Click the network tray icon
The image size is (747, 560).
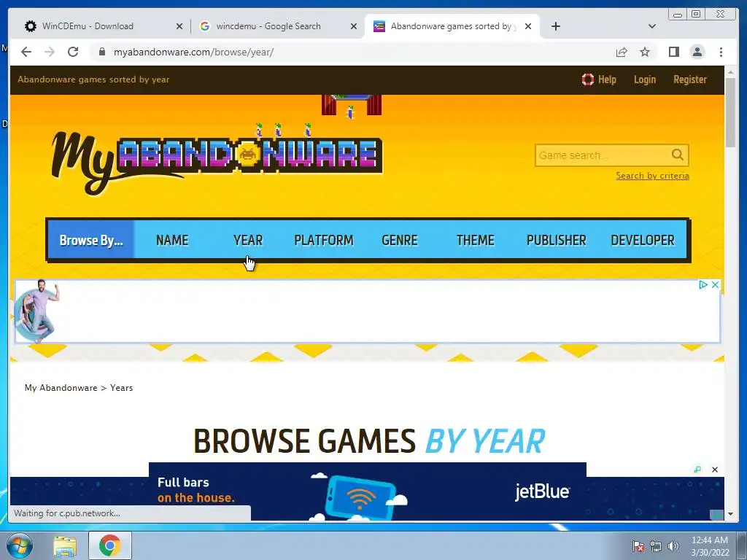tap(656, 546)
